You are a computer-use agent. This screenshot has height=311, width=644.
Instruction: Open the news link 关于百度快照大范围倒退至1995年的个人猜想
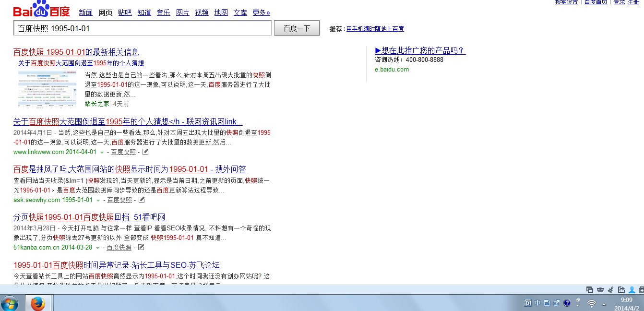[x=81, y=63]
